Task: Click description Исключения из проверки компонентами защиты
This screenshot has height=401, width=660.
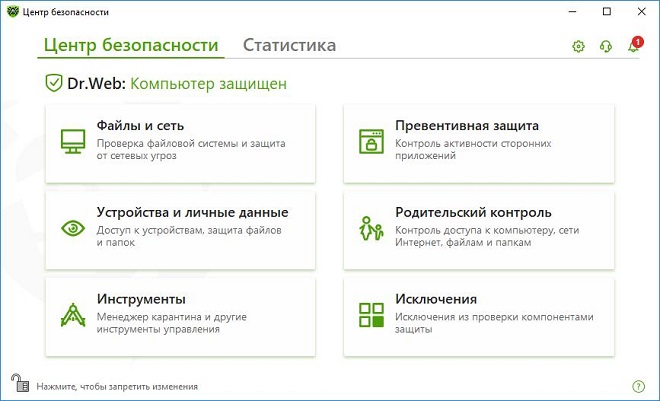Action: [494, 323]
